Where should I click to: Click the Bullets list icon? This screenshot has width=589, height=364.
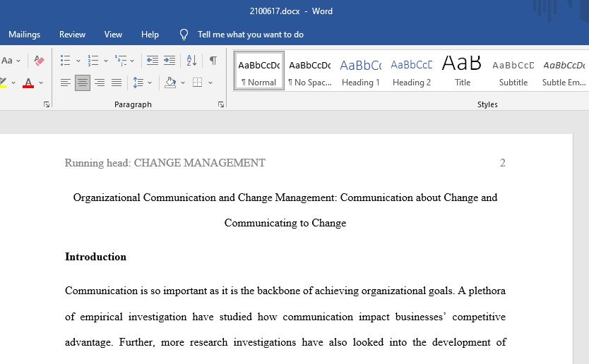66,61
